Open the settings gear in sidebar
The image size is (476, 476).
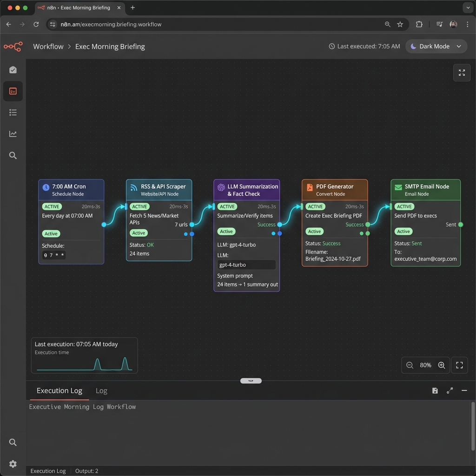point(13,463)
